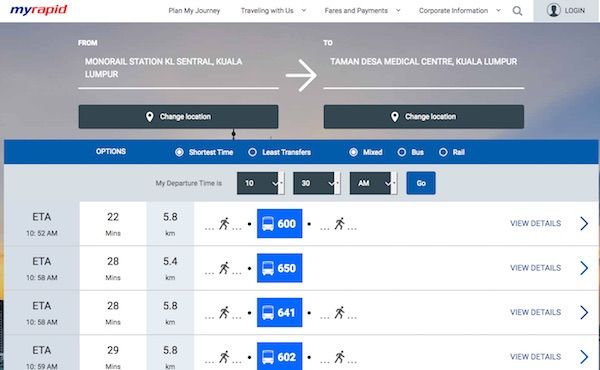Viewport: 600px width, 370px height.
Task: Expand Traveling with Us menu chevron
Action: click(x=304, y=10)
